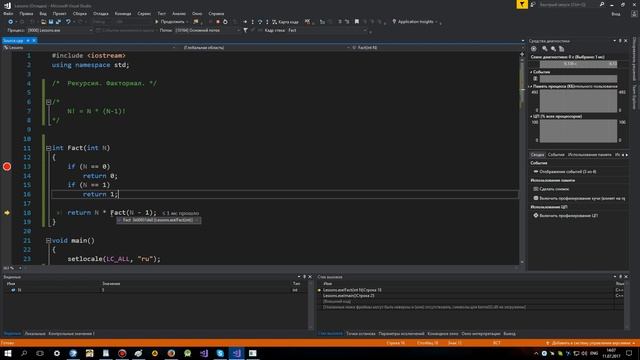The width and height of the screenshot is (640, 360).
Task: Click the notifications flag icon in title bar
Action: coord(522,4)
